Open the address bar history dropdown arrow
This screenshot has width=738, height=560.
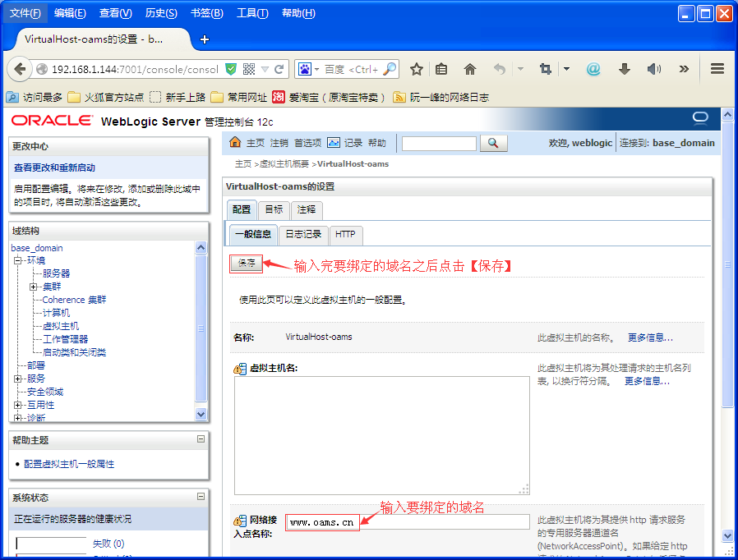pos(265,70)
